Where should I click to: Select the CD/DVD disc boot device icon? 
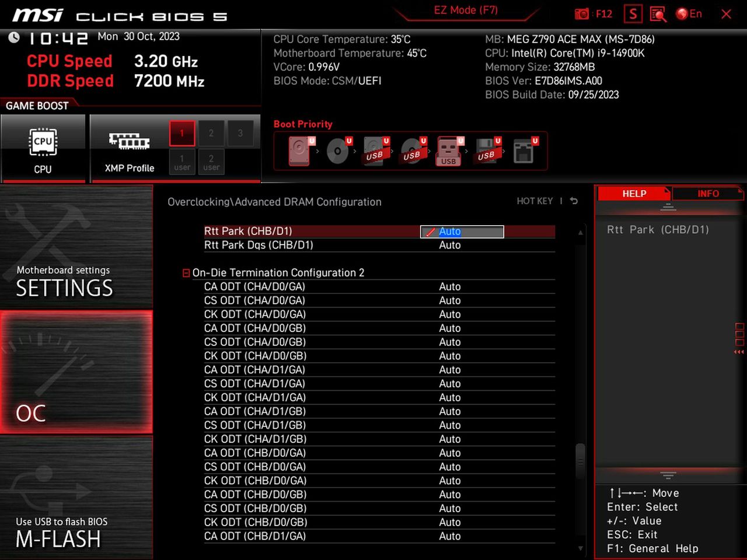(x=338, y=150)
